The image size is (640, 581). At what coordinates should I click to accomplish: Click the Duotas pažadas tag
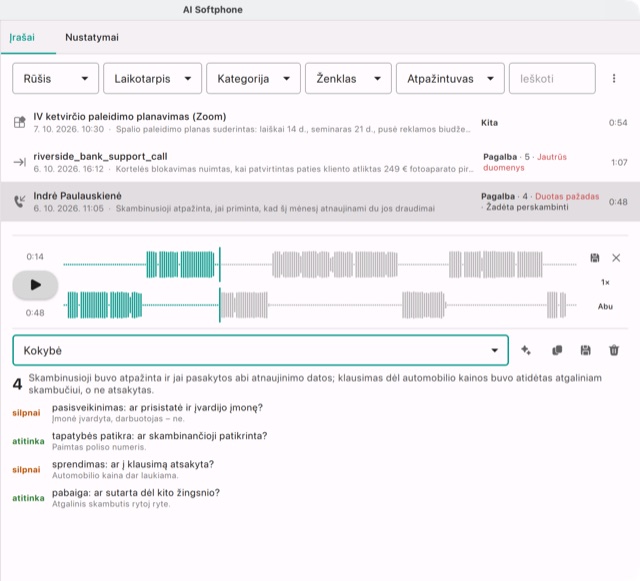tap(567, 196)
